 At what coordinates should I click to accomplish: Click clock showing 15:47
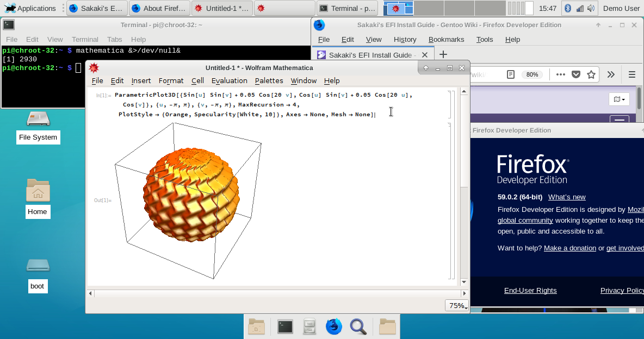(x=548, y=8)
